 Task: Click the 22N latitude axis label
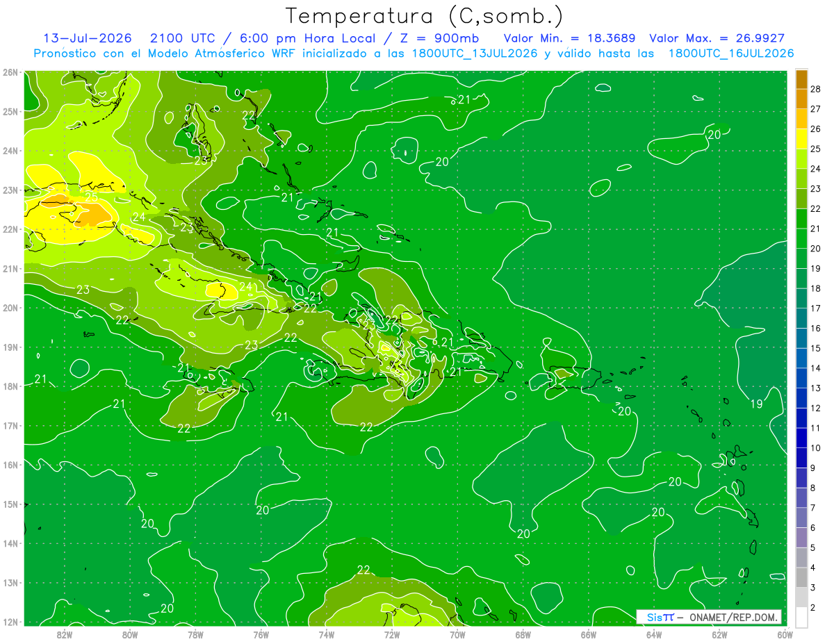click(10, 229)
